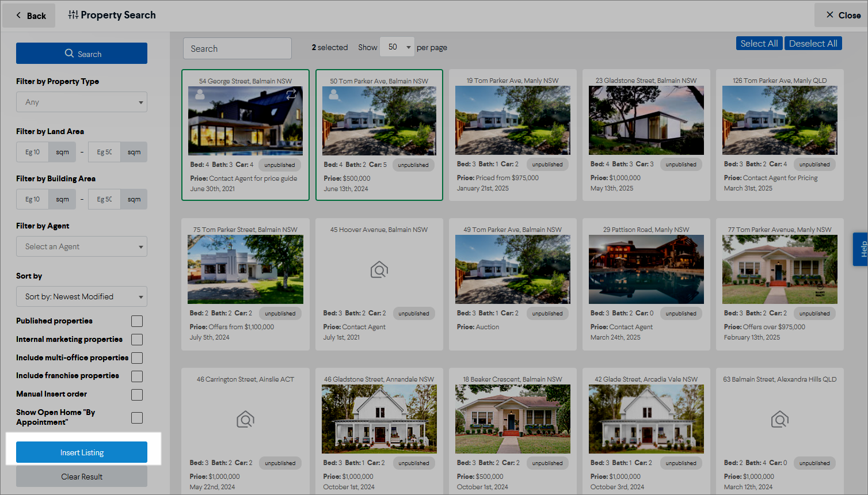
Task: Click Select All properties
Action: [759, 43]
